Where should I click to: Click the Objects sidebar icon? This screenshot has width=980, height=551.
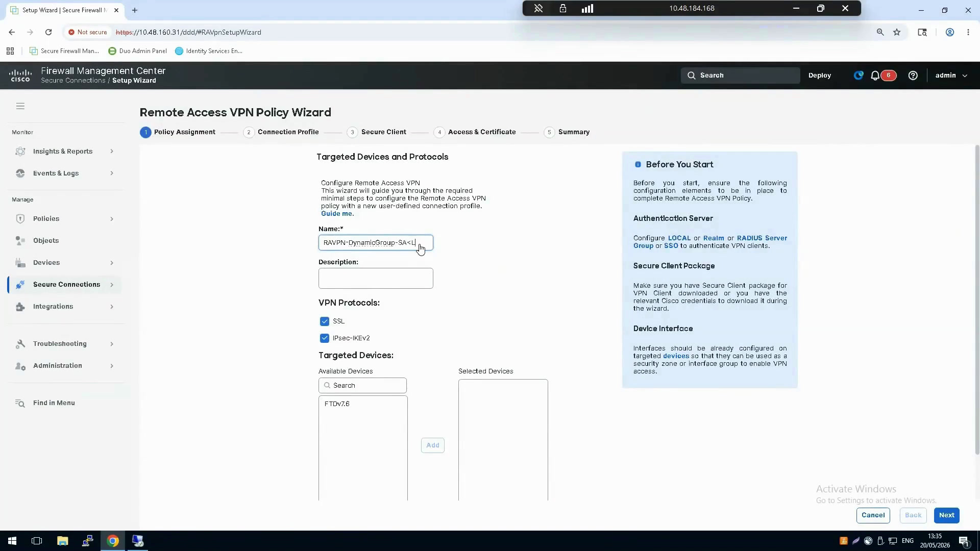tap(20, 241)
